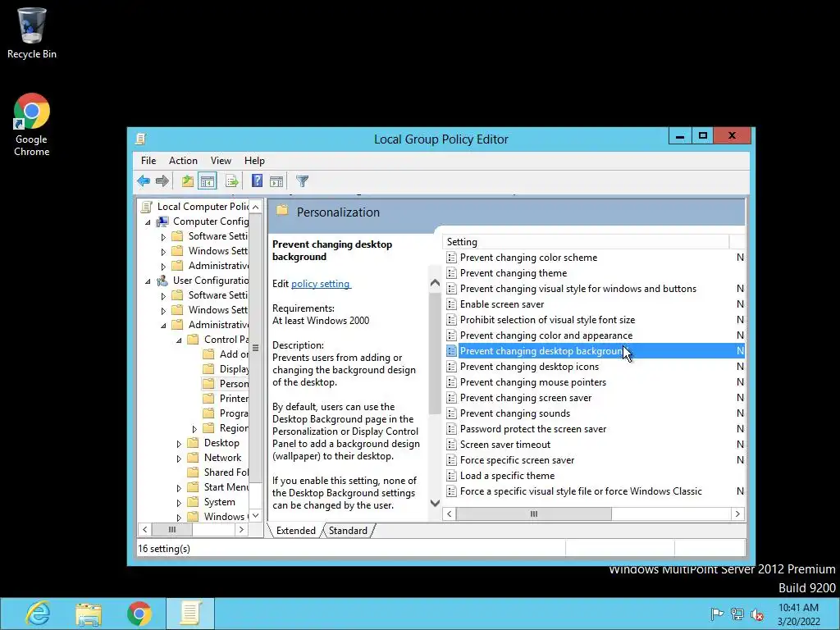This screenshot has width=840, height=630.
Task: Select Force specific screen saver
Action: tap(517, 460)
